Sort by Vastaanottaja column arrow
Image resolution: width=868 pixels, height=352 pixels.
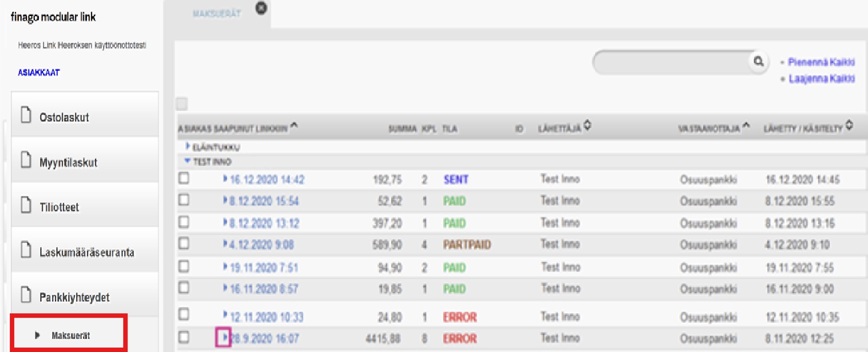click(x=746, y=126)
